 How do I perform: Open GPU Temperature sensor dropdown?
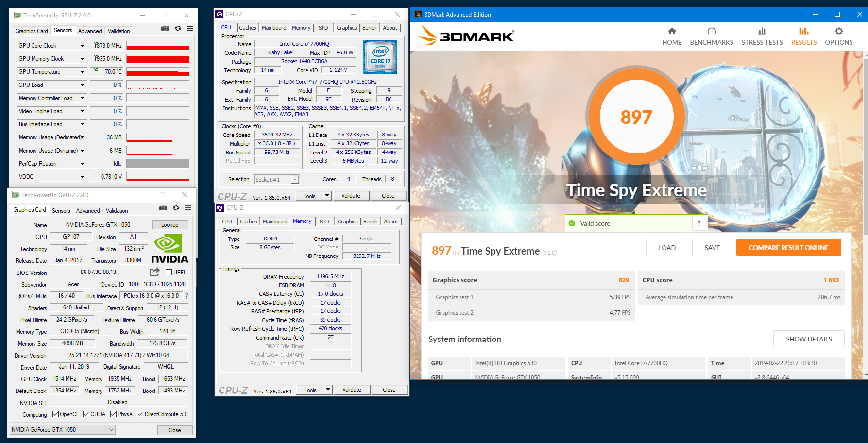tap(82, 72)
